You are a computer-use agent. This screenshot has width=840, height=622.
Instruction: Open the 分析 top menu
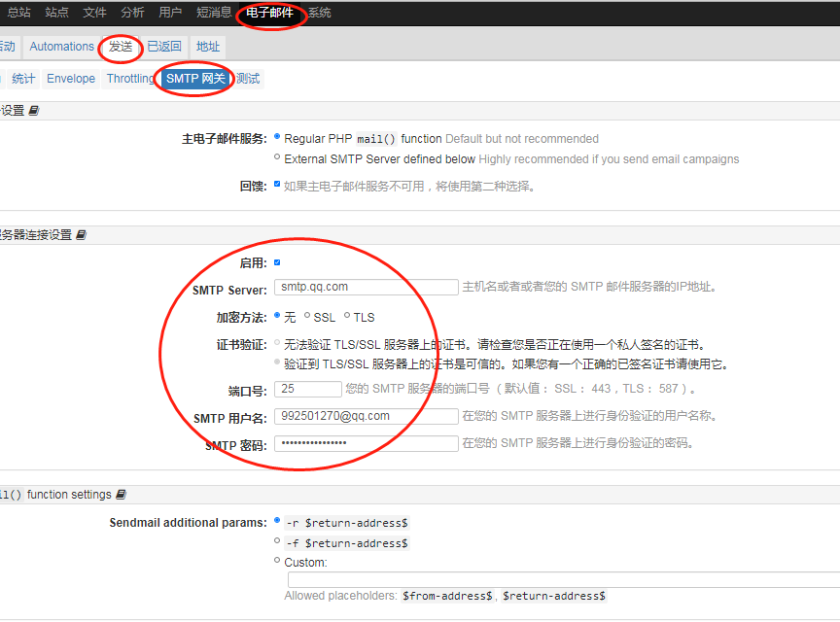point(132,13)
